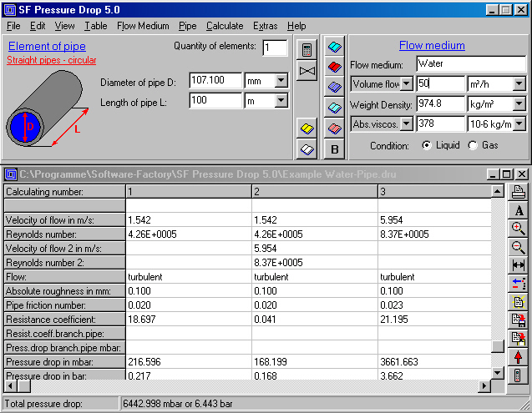Click the new document sparkle icon
The width and height of the screenshot is (532, 413).
click(x=518, y=302)
